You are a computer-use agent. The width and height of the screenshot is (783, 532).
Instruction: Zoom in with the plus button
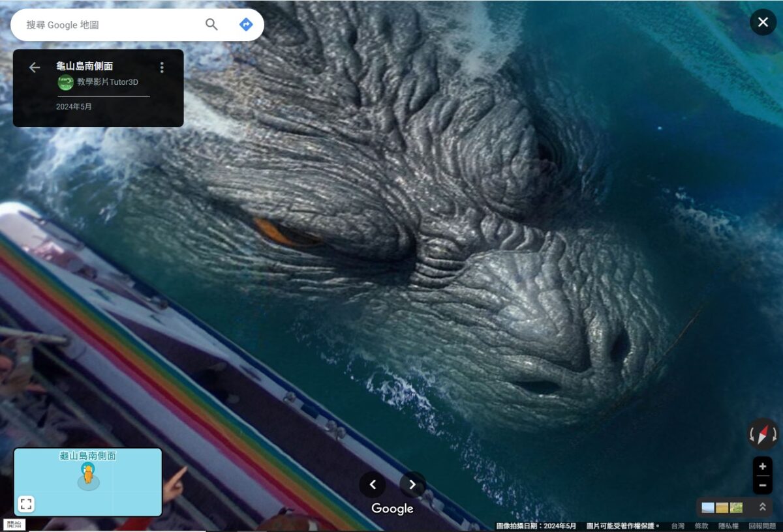[x=762, y=466]
